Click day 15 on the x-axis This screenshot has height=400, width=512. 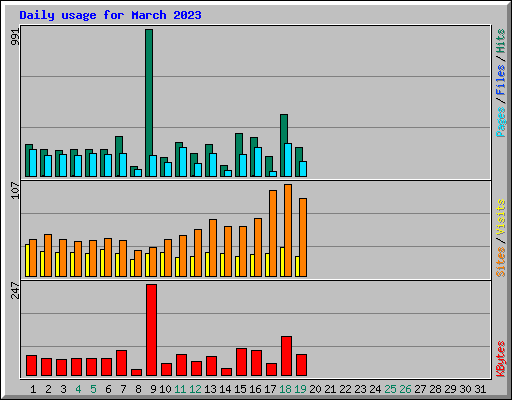tap(240, 389)
